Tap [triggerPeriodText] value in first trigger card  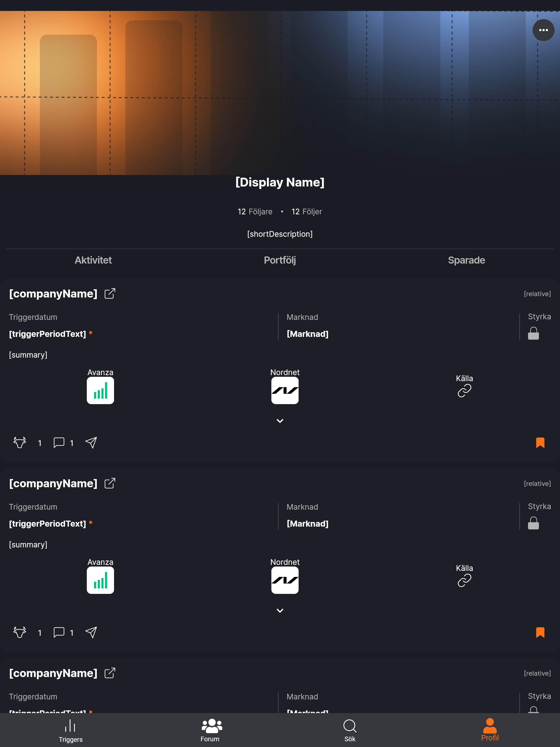pyautogui.click(x=48, y=334)
